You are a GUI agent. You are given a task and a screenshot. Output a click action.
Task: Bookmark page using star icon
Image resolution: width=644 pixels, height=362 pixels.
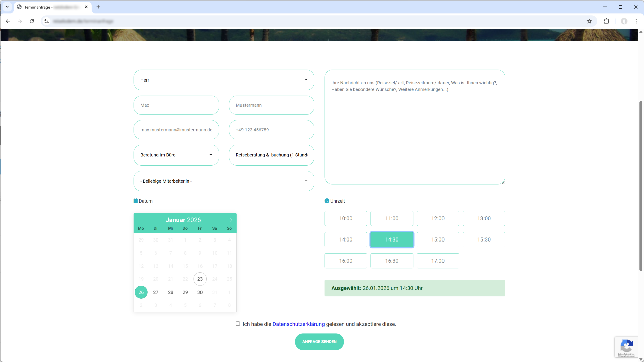tap(589, 21)
